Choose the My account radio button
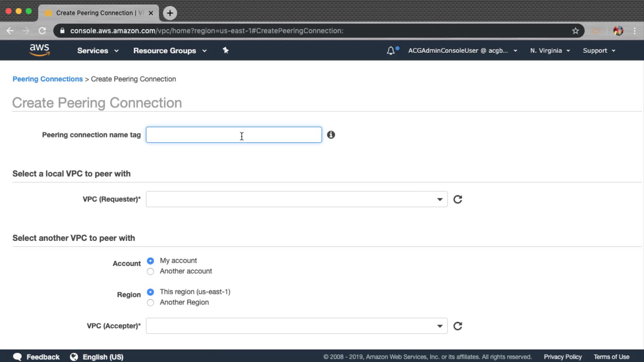Screen dimensions: 644x362 coord(151,261)
